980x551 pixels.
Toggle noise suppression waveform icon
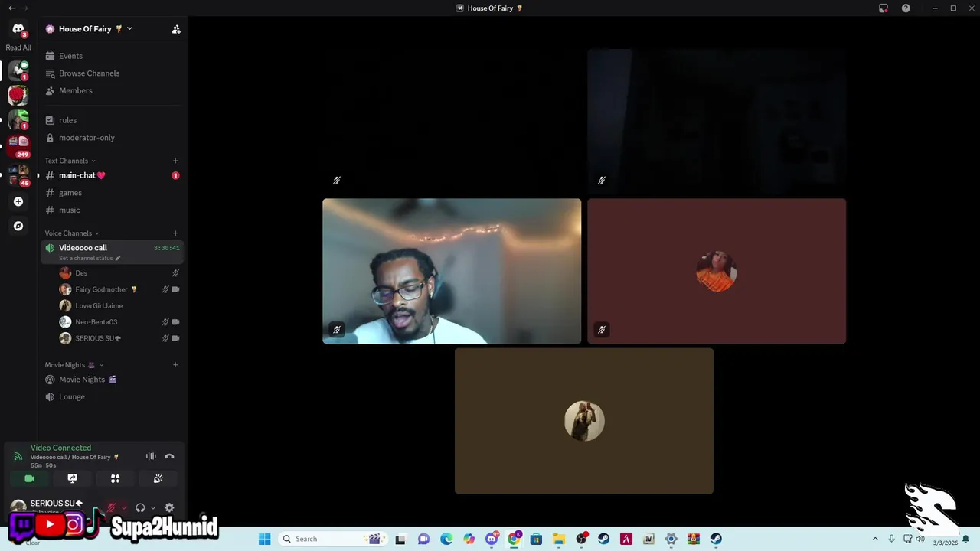coord(151,456)
